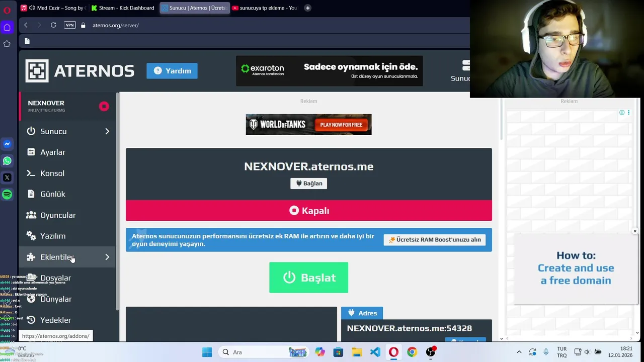The height and width of the screenshot is (362, 644).
Task: Open Sunucu in the sidebar
Action: (x=53, y=131)
